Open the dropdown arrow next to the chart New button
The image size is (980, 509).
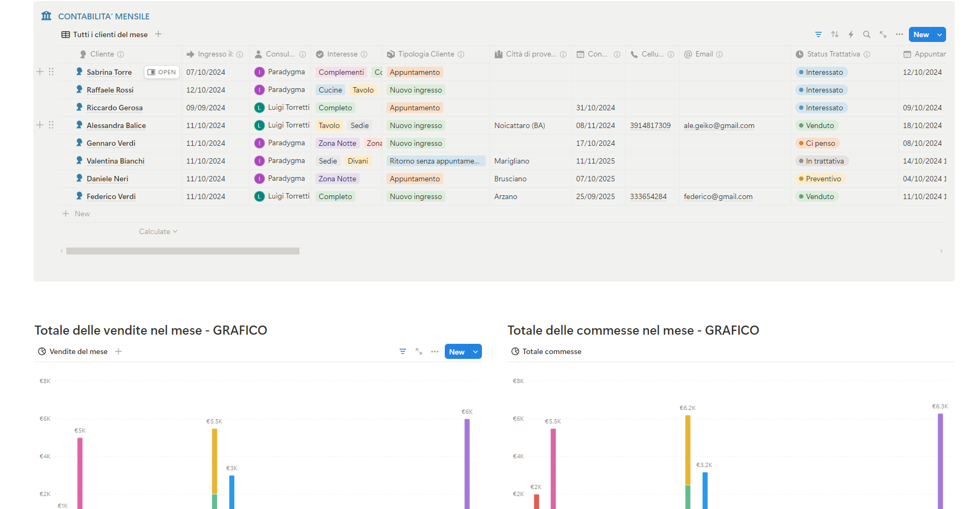click(475, 352)
